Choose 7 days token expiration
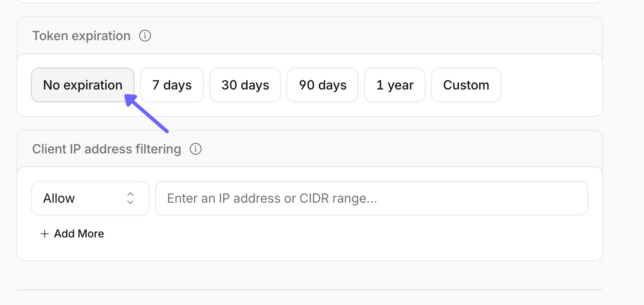This screenshot has height=305, width=644. pos(172,85)
